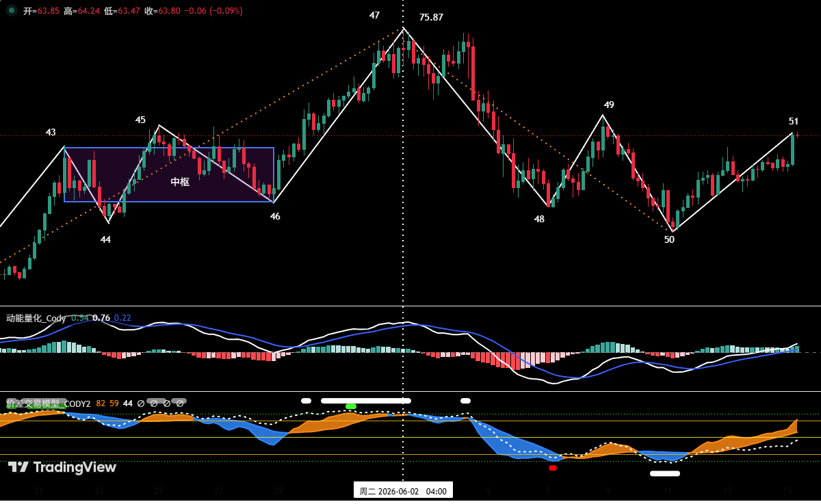Click pivot label 50 at the swing low
The height and width of the screenshot is (504, 821).
pyautogui.click(x=669, y=239)
